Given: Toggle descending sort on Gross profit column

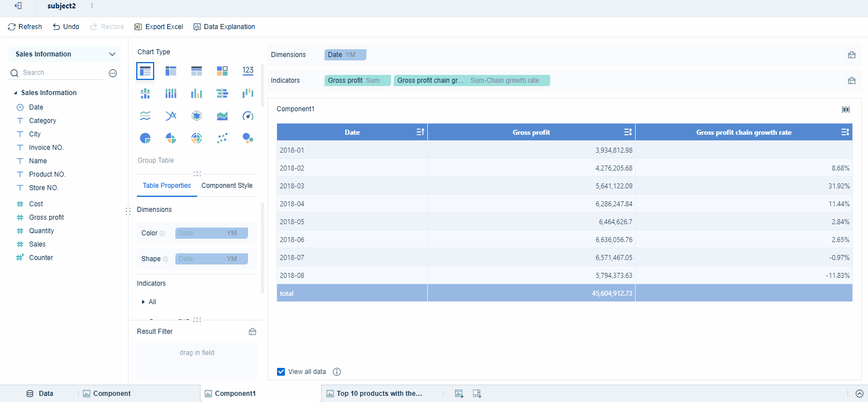Looking at the screenshot, I should pos(628,132).
